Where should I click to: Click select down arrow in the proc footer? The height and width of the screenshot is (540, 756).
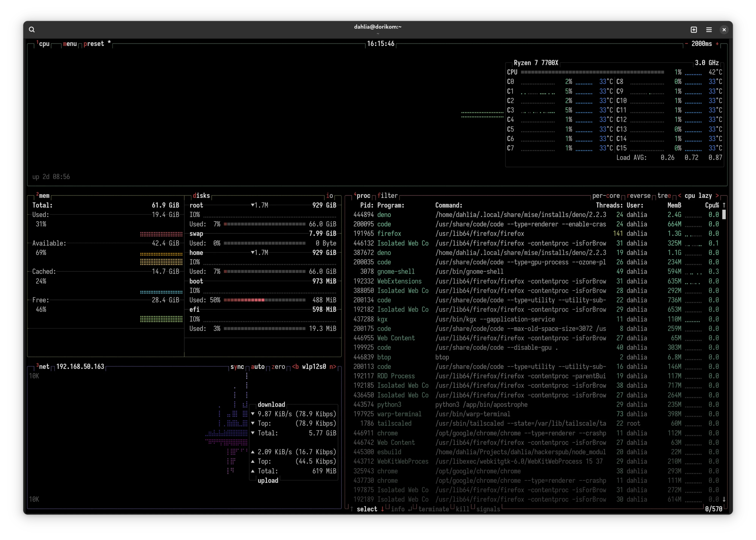coord(383,509)
